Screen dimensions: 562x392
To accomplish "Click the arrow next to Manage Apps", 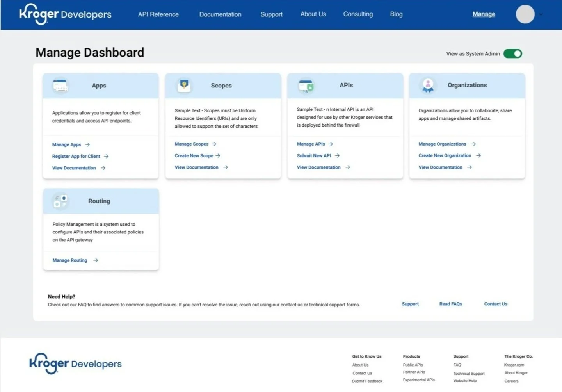I will tap(87, 144).
